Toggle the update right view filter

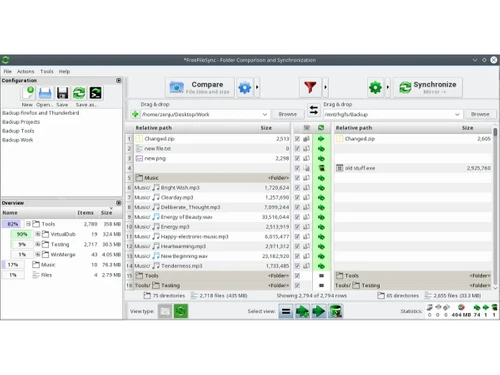[319, 311]
